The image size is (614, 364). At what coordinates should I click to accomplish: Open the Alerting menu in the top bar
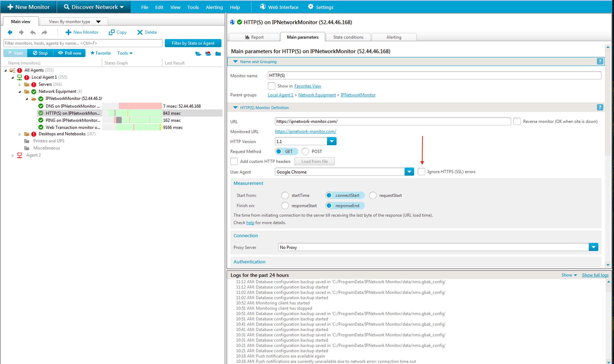[214, 7]
